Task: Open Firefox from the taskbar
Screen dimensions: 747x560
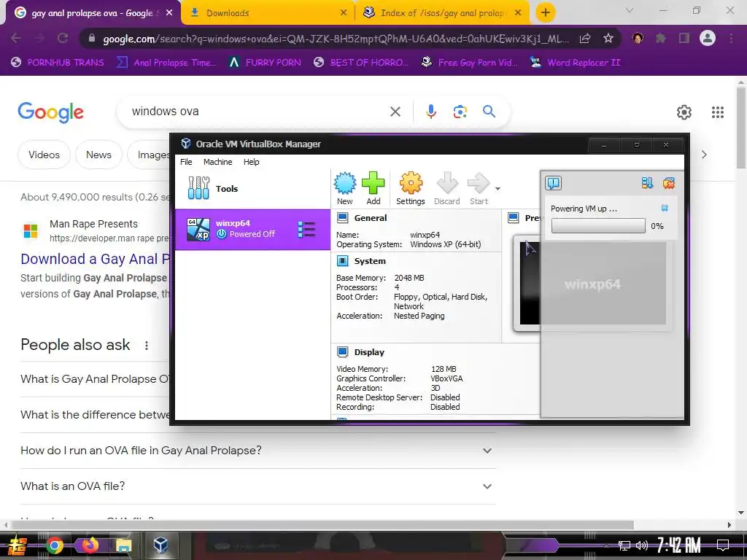Action: click(90, 545)
